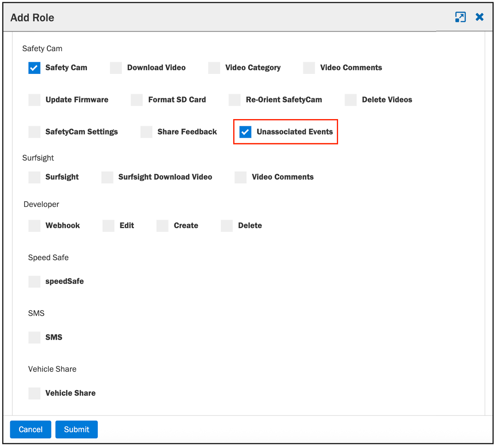Image resolution: width=497 pixels, height=448 pixels.
Task: Tick the Webhook checkbox under Developer
Action: point(34,226)
